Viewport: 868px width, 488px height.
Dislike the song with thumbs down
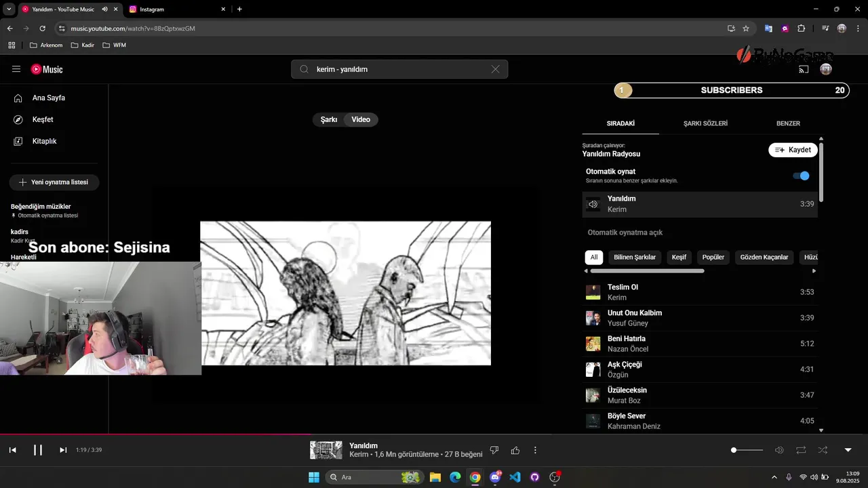(x=494, y=450)
